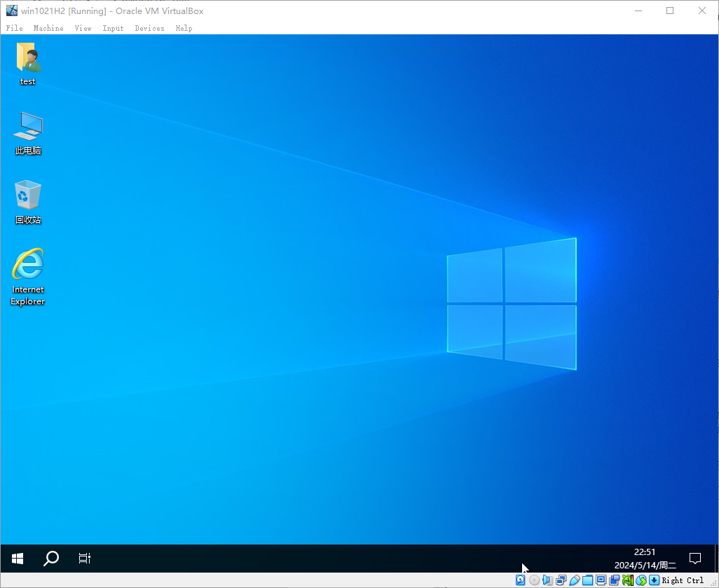
Task: Click the audio status indicator icon
Action: [x=547, y=580]
